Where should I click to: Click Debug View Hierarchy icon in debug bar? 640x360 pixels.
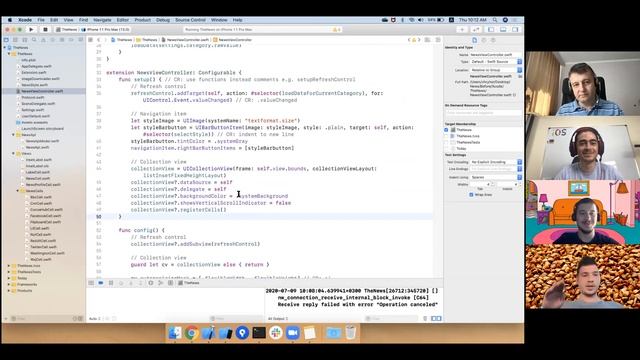pyautogui.click(x=151, y=283)
